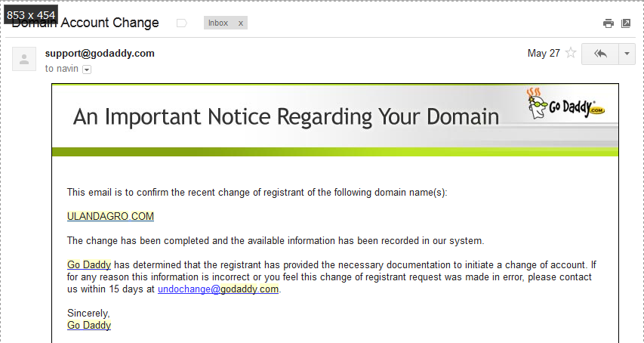Print the email conversation
This screenshot has width=644, height=343.
coord(608,23)
